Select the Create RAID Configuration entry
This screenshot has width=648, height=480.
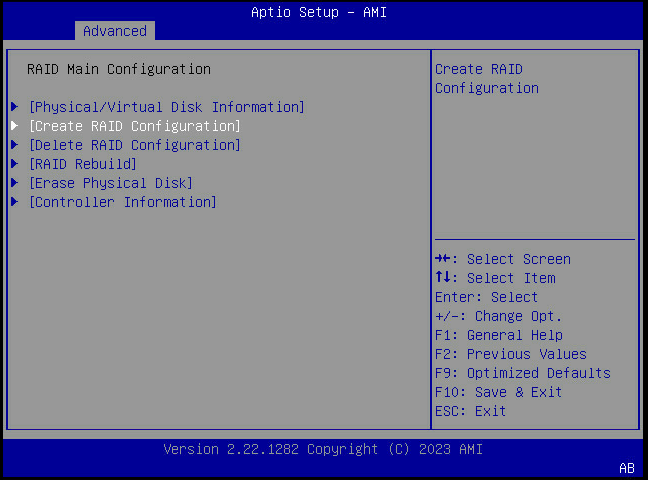(x=134, y=126)
